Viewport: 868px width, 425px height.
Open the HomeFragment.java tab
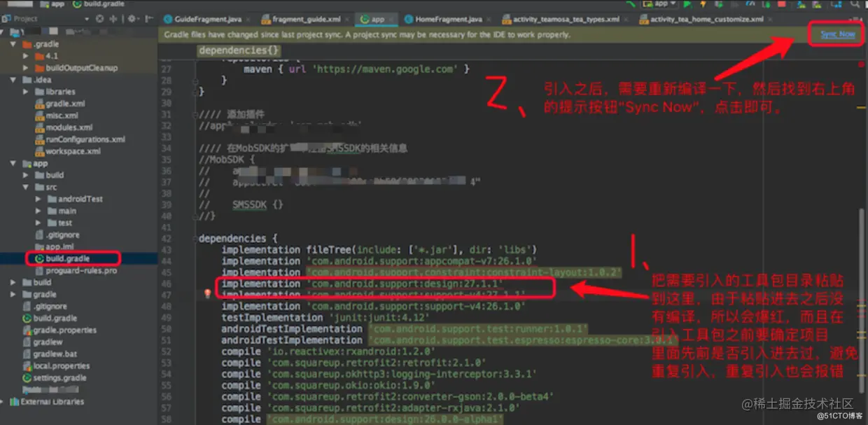(x=448, y=19)
